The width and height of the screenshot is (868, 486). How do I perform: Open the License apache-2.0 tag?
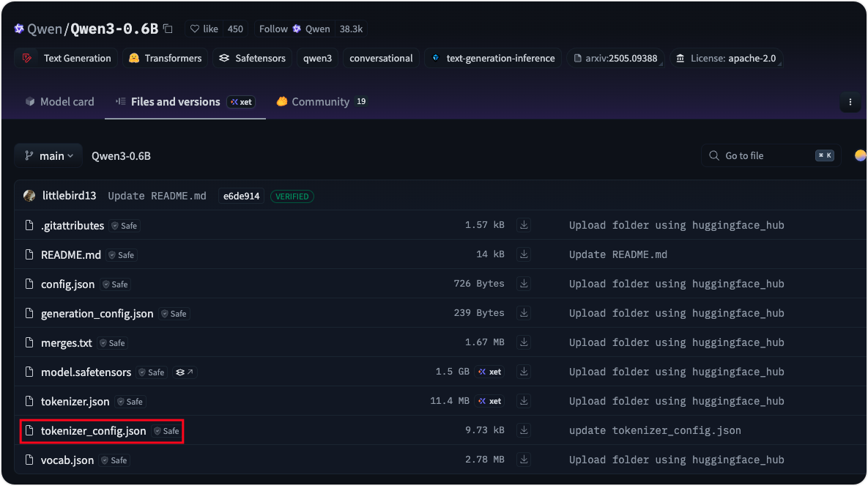click(727, 58)
